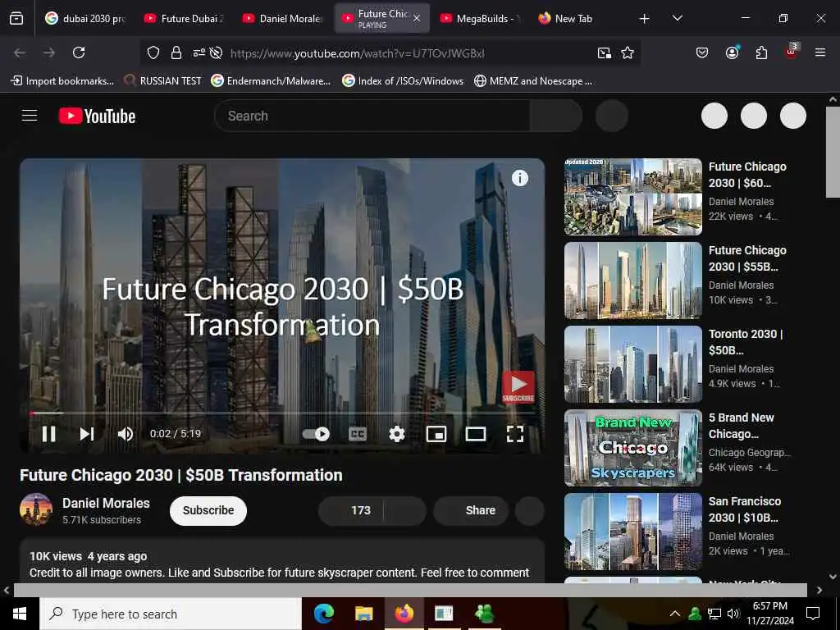Image resolution: width=840 pixels, height=630 pixels.
Task: Open RUSSIAN TEST bookmark
Action: (x=163, y=81)
